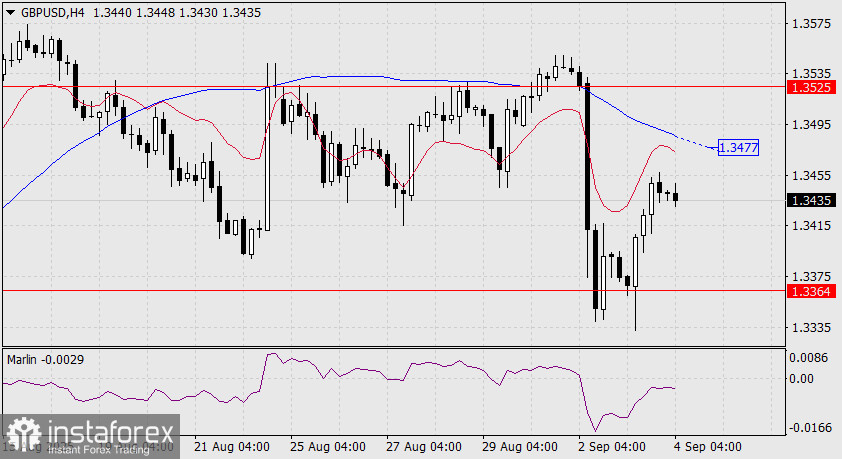Select the 1.3335 price scale value
This screenshot has width=842, height=459.
point(811,327)
